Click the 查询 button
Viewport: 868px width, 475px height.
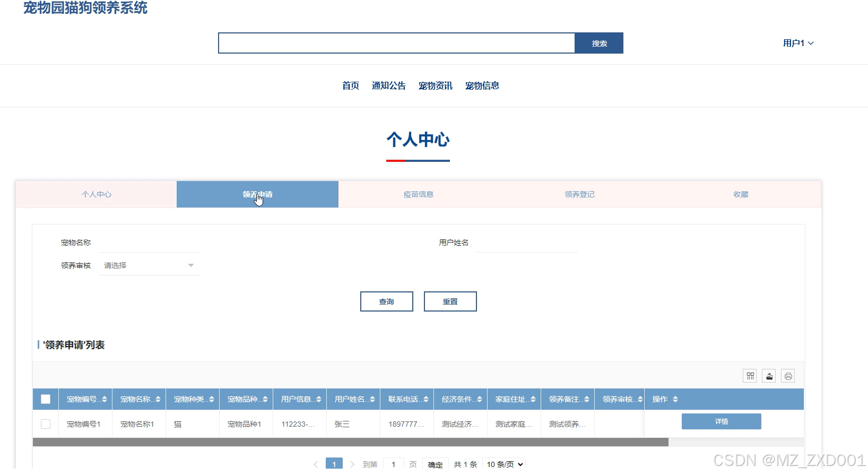tap(387, 301)
